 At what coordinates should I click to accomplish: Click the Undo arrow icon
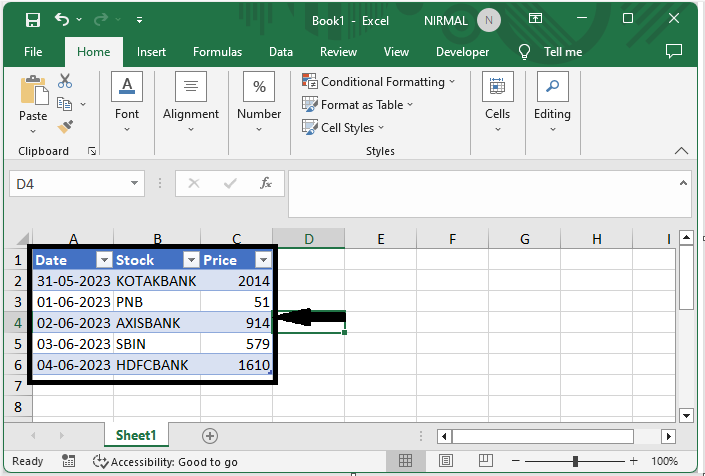point(63,19)
